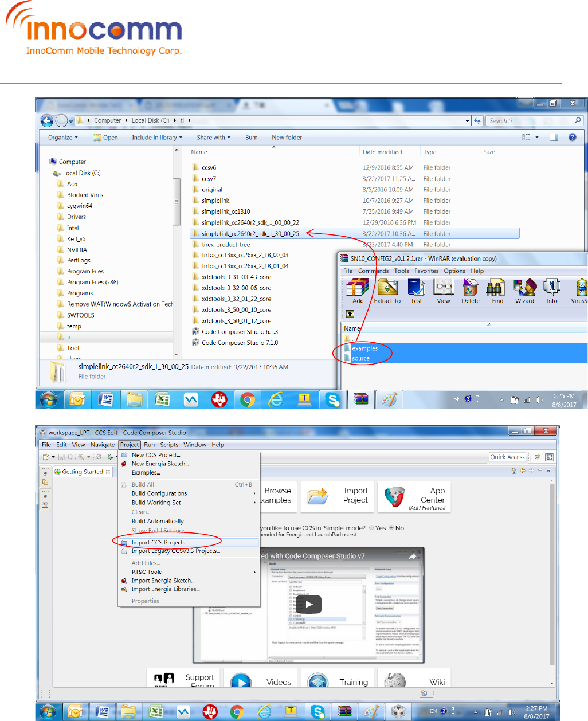Click the Support Forum tile
This screenshot has width=588, height=721.
tap(183, 679)
